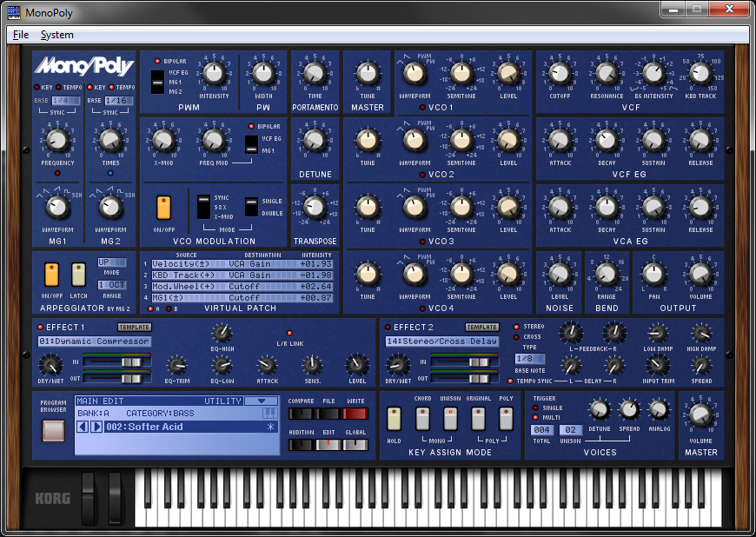This screenshot has height=537, width=756.
Task: Open the MG2 sync Base 1/16 selector
Action: (x=118, y=101)
